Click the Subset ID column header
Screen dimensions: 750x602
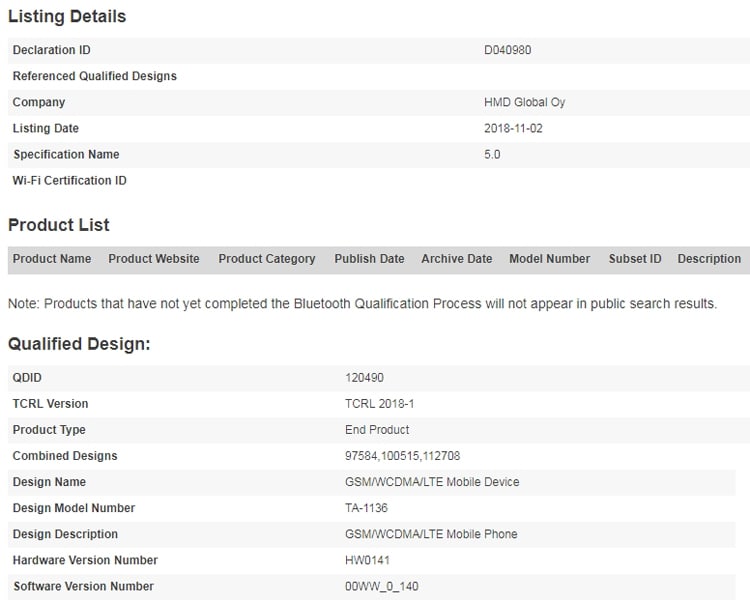(x=635, y=259)
